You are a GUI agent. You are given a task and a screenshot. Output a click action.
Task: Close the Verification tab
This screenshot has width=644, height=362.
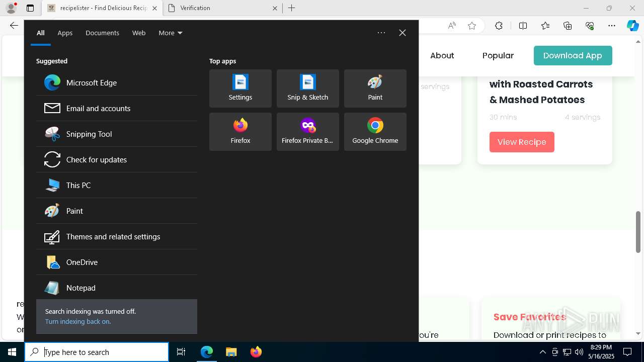[x=275, y=8]
